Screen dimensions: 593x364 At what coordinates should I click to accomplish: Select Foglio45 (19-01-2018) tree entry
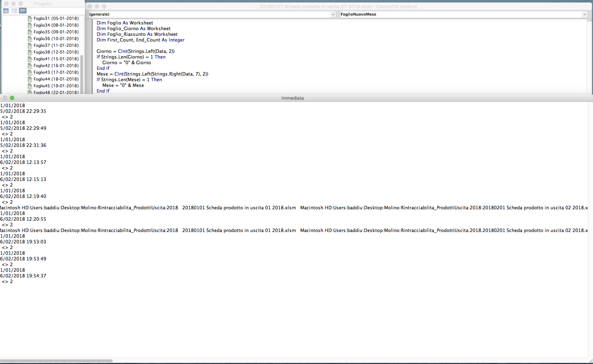(56, 86)
